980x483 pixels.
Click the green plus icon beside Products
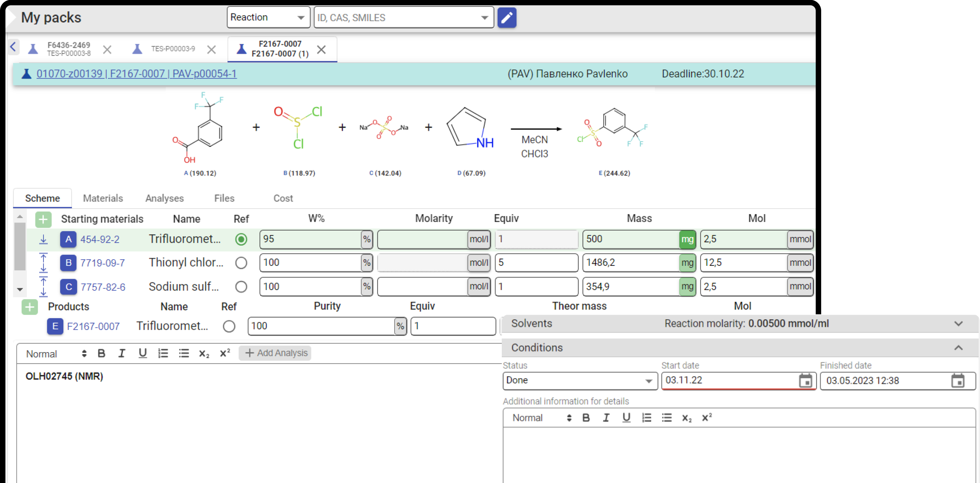coord(30,306)
